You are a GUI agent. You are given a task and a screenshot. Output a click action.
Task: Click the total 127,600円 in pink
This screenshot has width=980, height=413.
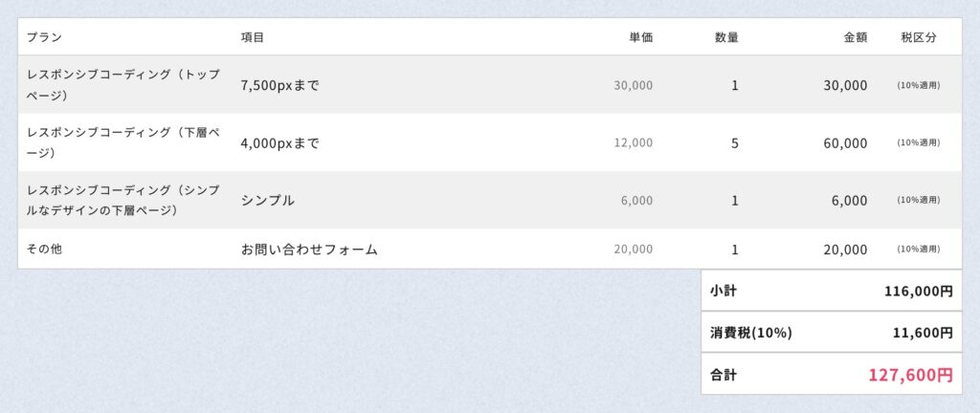point(910,375)
